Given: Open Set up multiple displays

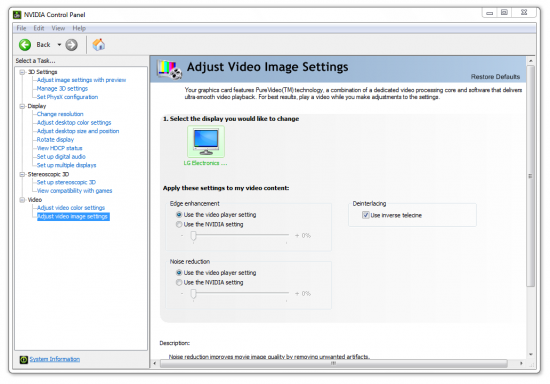Looking at the screenshot, I should point(66,165).
